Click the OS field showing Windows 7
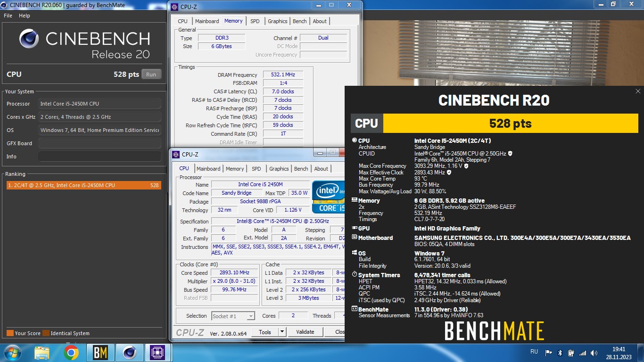The image size is (644, 362). click(99, 130)
